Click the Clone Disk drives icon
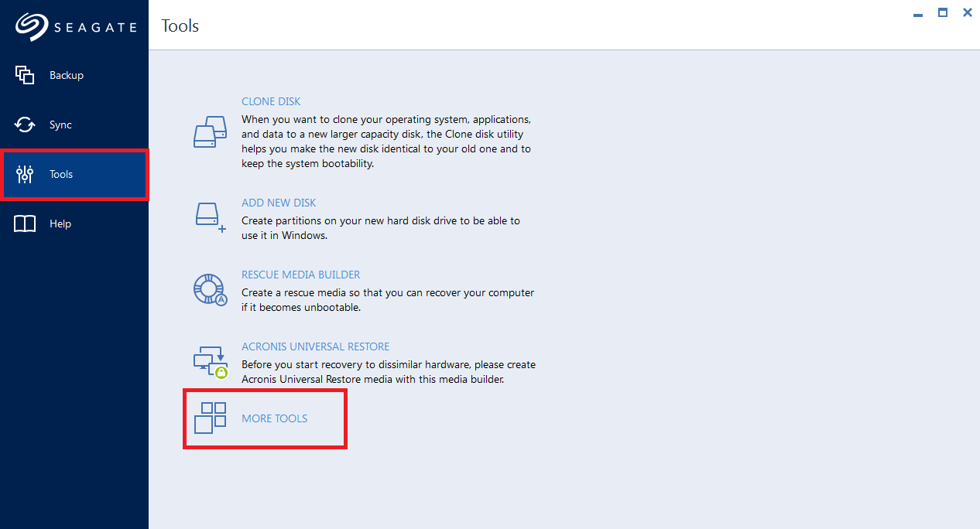The width and height of the screenshot is (980, 529). pos(210,131)
